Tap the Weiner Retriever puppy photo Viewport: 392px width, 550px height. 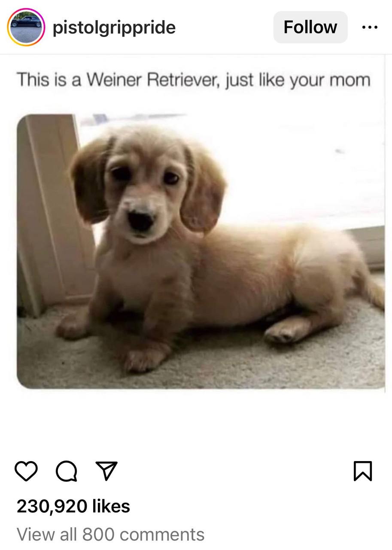coord(201,251)
